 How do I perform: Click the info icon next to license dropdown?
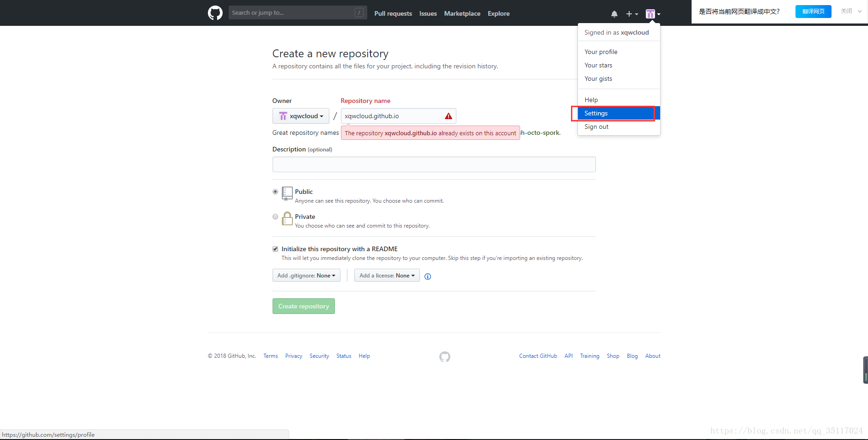point(428,277)
